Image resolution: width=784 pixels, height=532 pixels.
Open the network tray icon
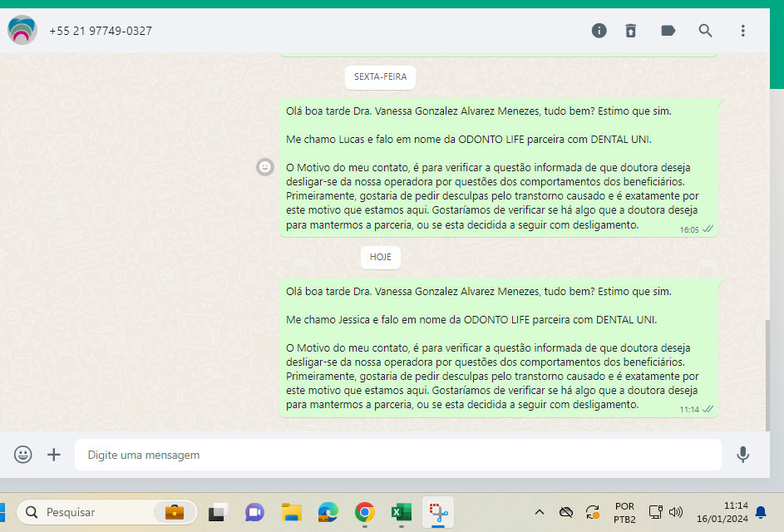coord(655,512)
